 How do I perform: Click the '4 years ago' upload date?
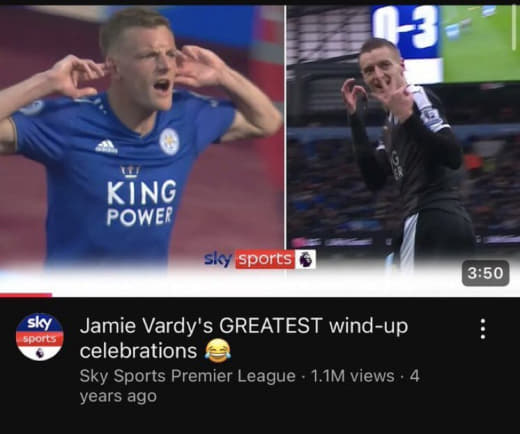(x=249, y=386)
